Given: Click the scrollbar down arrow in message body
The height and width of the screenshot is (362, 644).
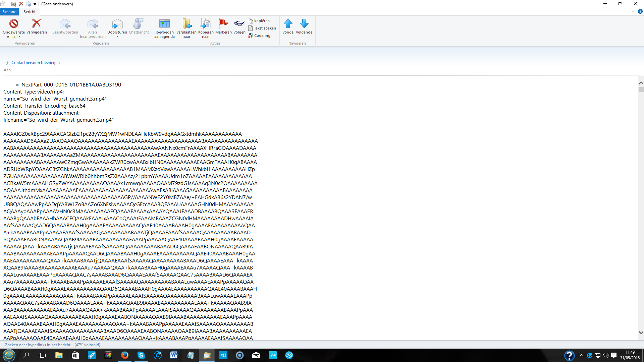Looking at the screenshot, I should click(x=641, y=333).
